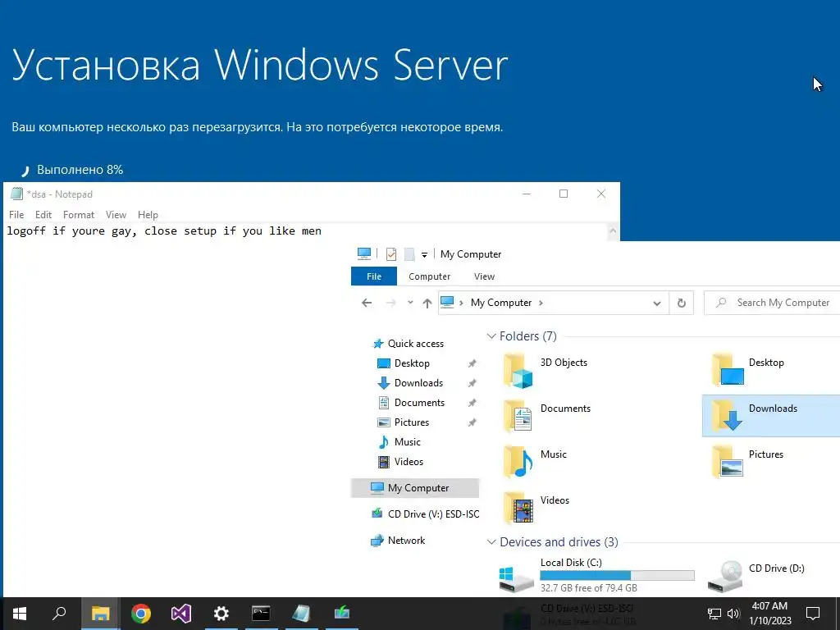Collapse the Folders (7) group
840x630 pixels.
pyautogui.click(x=491, y=336)
